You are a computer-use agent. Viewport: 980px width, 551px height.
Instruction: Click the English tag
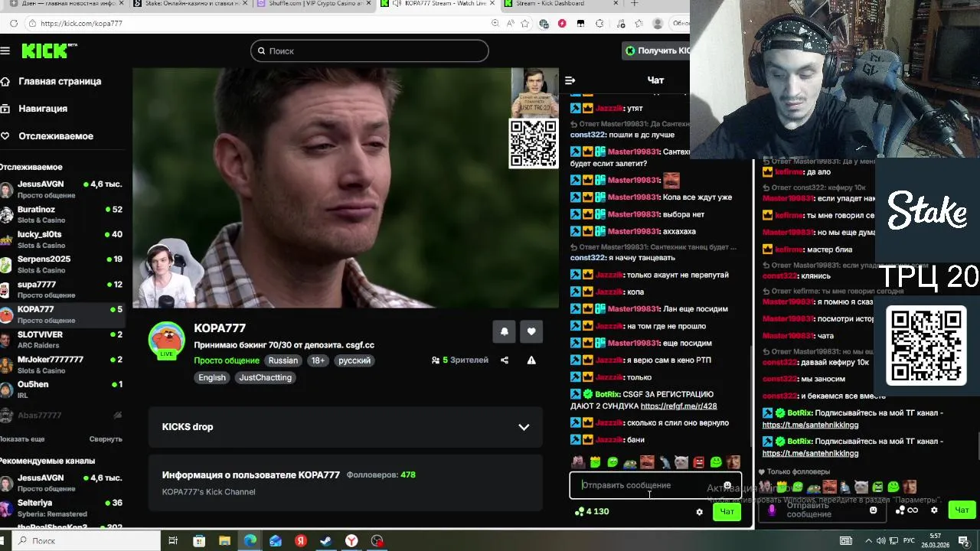212,377
